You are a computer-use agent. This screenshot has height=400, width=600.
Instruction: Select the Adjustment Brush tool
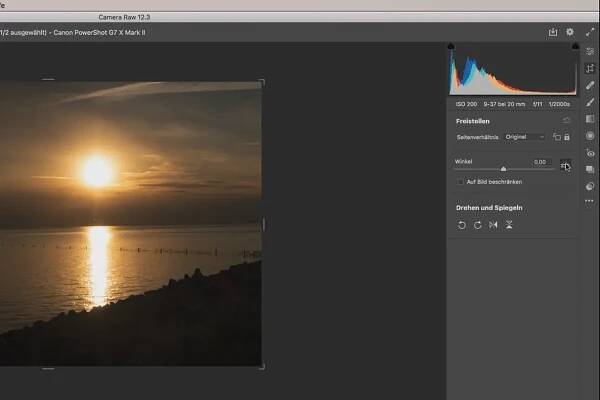point(590,102)
